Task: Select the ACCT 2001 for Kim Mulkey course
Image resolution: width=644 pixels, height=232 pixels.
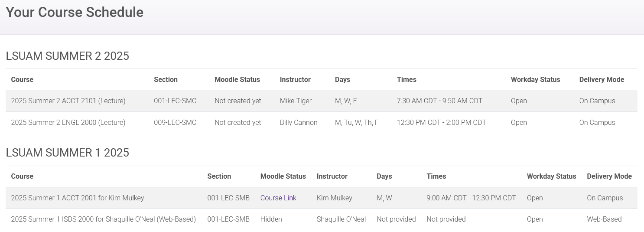Action: (x=77, y=198)
